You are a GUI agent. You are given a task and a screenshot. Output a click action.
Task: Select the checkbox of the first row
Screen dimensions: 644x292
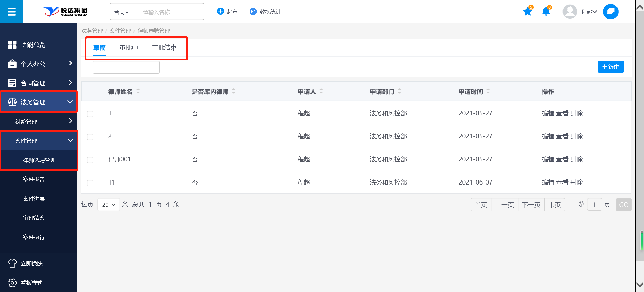click(90, 114)
